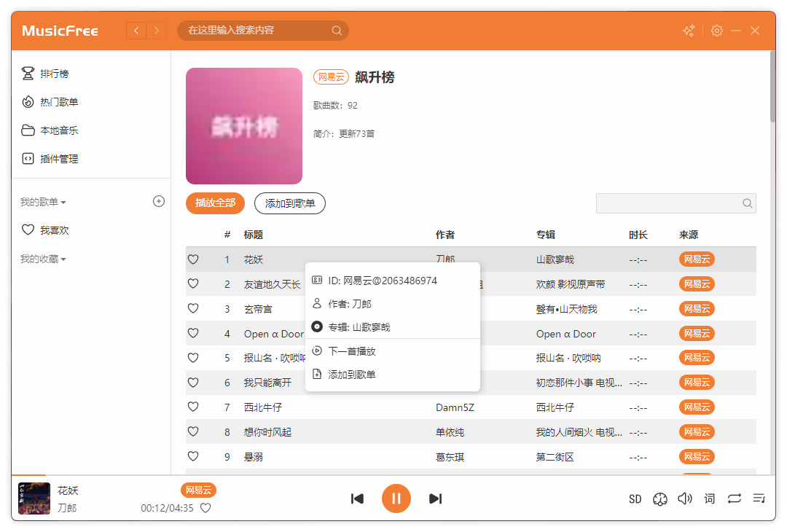The image size is (787, 532).
Task: Navigate back with the left arrow
Action: (136, 31)
